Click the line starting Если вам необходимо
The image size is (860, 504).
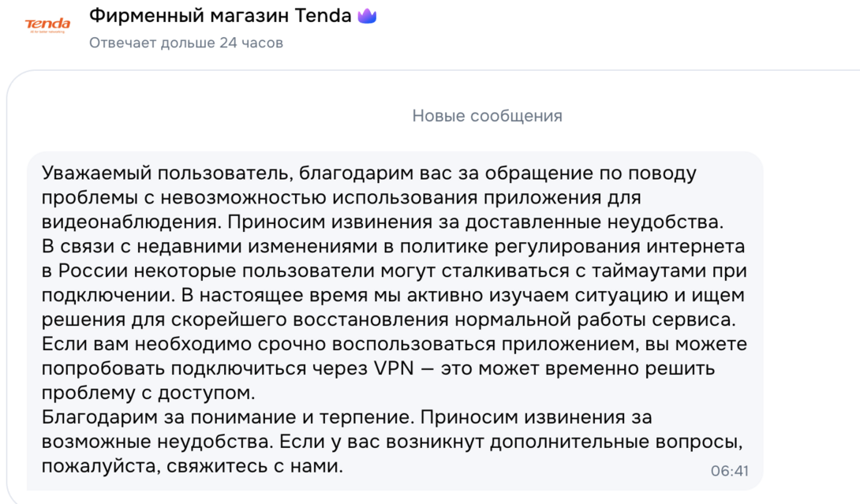pyautogui.click(x=393, y=344)
